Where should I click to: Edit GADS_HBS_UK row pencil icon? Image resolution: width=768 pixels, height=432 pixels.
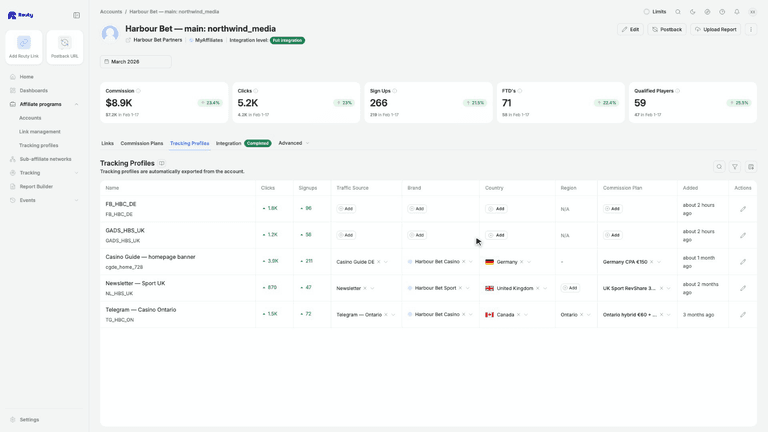click(x=743, y=236)
